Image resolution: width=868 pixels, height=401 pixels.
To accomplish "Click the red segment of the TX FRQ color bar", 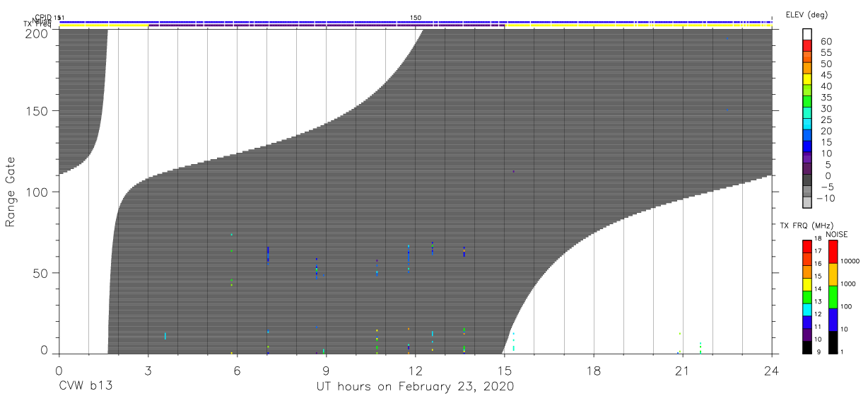I will pos(807,246).
